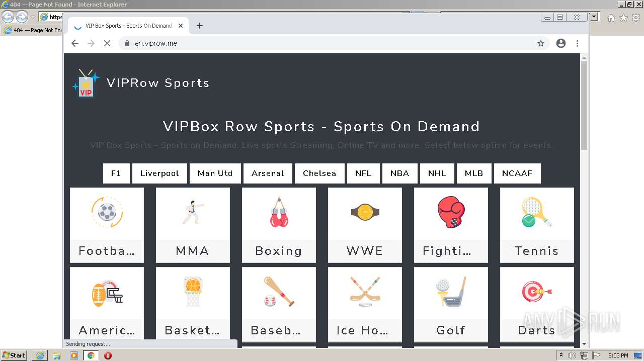Open the Football category icon
Image resolution: width=644 pixels, height=362 pixels.
[x=107, y=212]
